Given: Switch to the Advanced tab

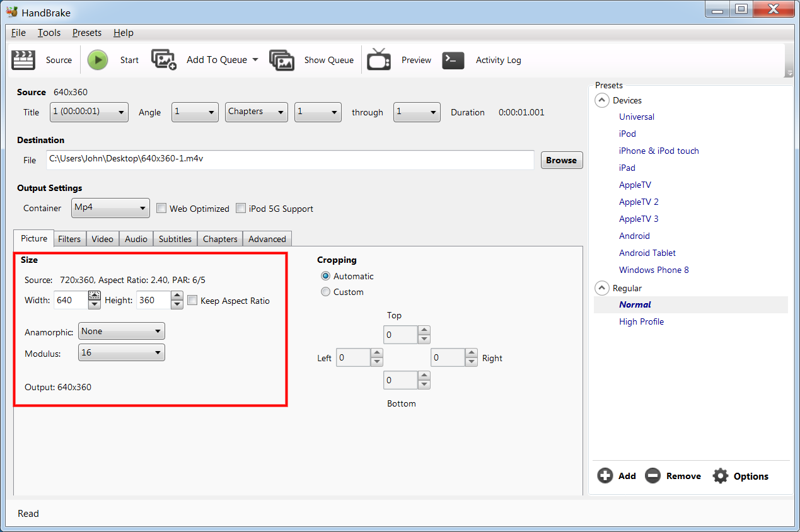Looking at the screenshot, I should pos(267,239).
